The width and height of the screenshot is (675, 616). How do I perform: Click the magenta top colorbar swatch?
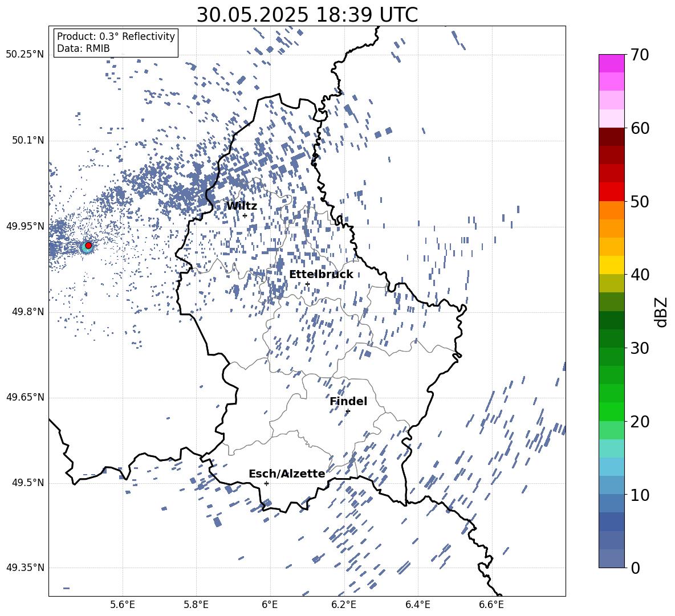(612, 64)
